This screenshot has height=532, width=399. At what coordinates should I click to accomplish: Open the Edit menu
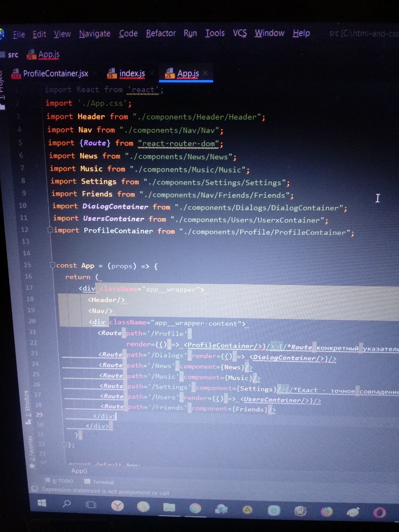[x=39, y=34]
